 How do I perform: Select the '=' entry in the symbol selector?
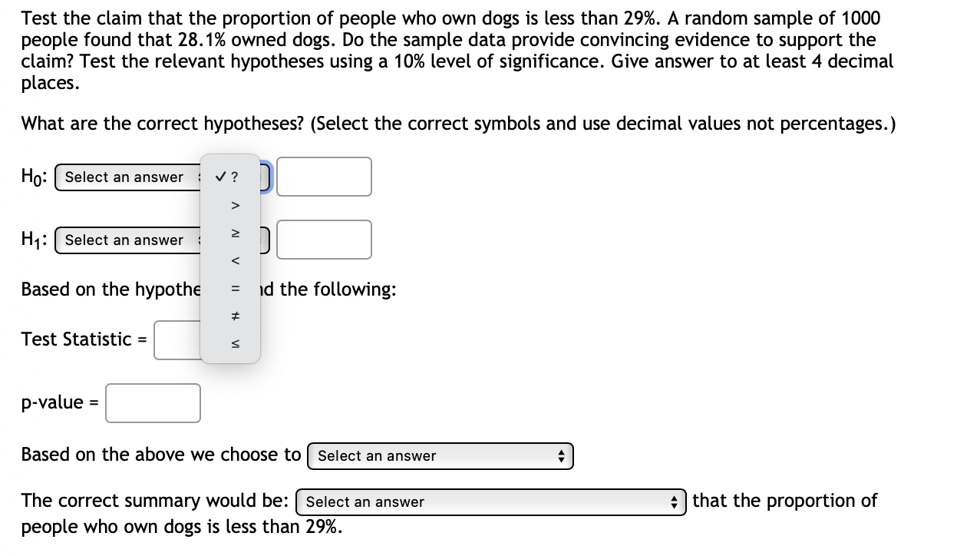tap(234, 288)
